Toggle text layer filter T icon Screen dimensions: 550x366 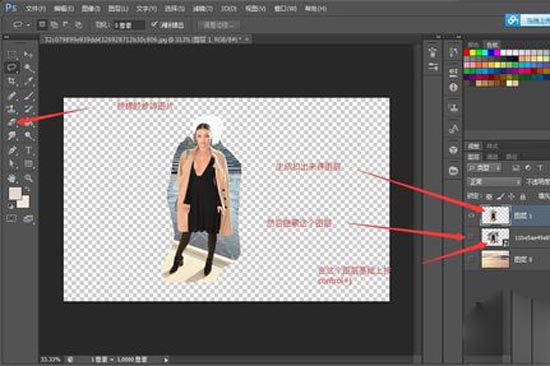(540, 168)
